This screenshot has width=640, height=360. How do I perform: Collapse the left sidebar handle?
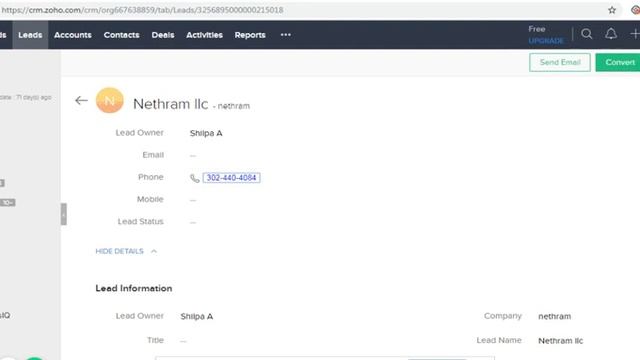pyautogui.click(x=64, y=214)
